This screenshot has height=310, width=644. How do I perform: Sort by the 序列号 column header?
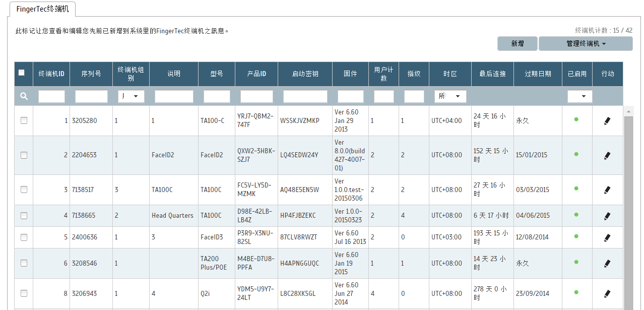click(x=91, y=74)
